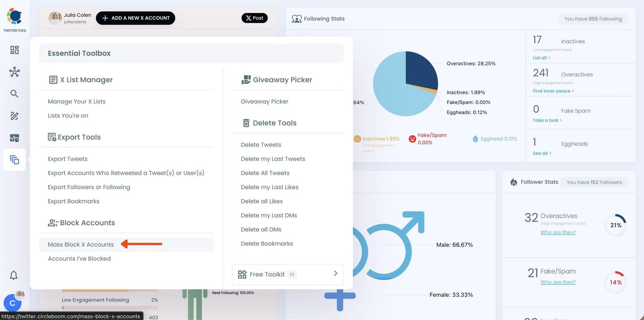644x320 pixels.
Task: Select Export Tweets menu item
Action: (68, 159)
